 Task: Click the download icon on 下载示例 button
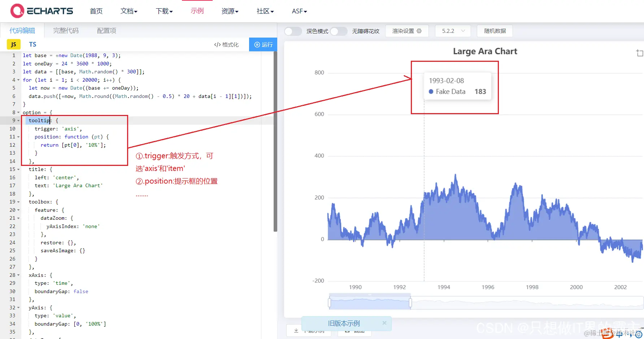pyautogui.click(x=296, y=331)
